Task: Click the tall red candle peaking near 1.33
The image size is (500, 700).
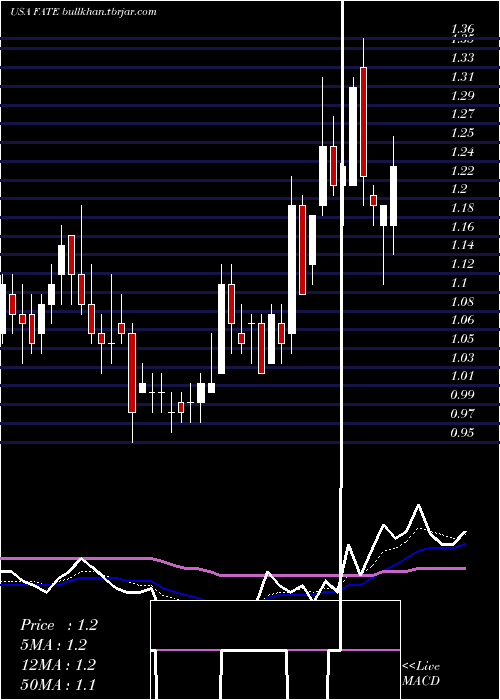Action: coord(364,122)
